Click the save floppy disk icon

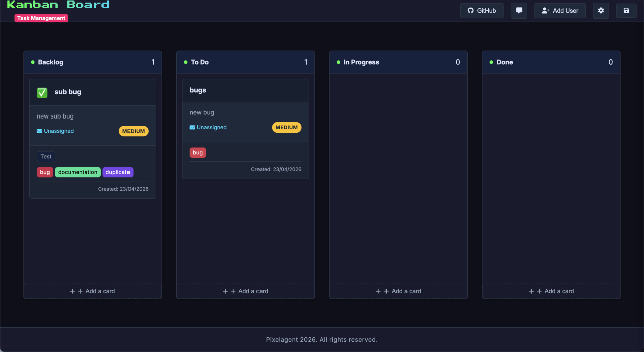pos(626,11)
